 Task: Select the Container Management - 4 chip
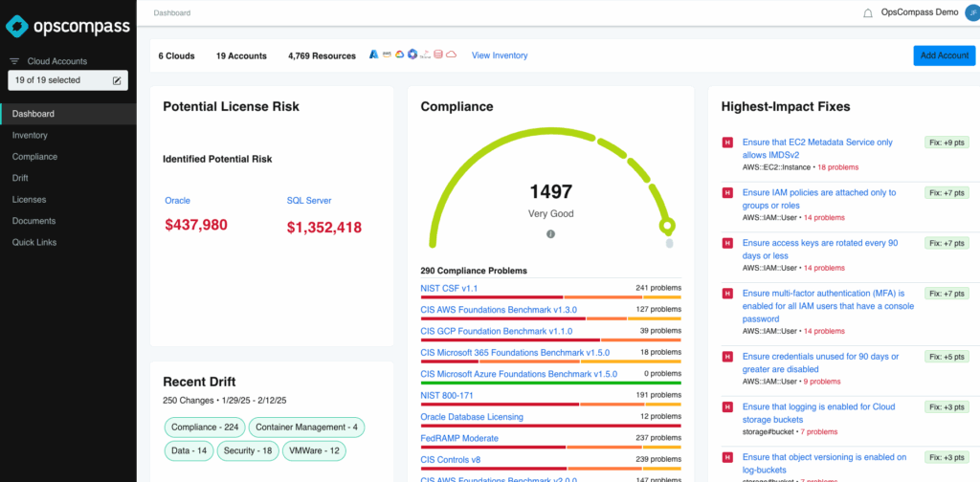pyautogui.click(x=307, y=427)
